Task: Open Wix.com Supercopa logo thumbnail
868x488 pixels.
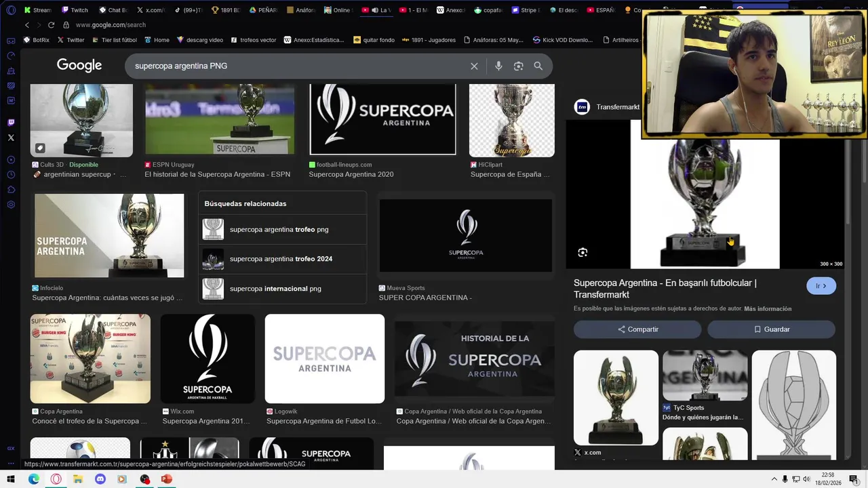Action: (208, 359)
